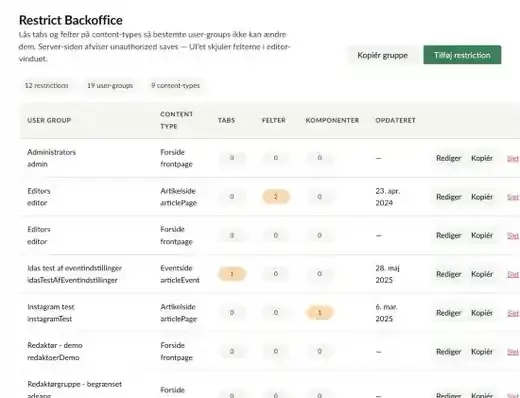Click the Eventside content type cell

180,274
